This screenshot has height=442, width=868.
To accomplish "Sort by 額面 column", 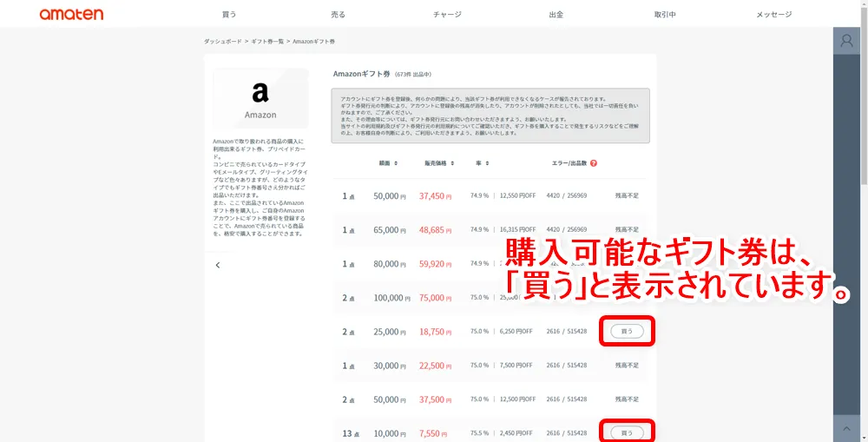I will click(x=388, y=163).
